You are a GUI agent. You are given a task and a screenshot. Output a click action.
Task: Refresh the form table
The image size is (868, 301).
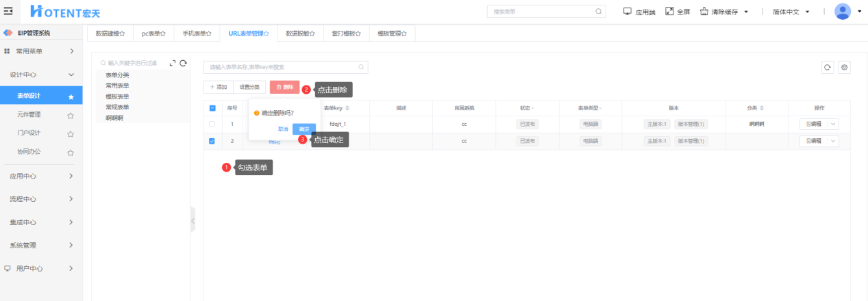pyautogui.click(x=828, y=67)
